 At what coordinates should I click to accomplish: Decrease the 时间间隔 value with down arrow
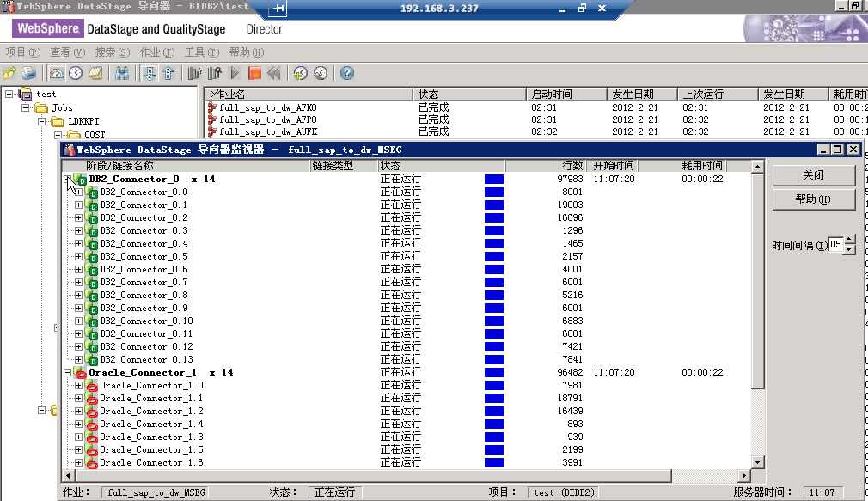[848, 249]
